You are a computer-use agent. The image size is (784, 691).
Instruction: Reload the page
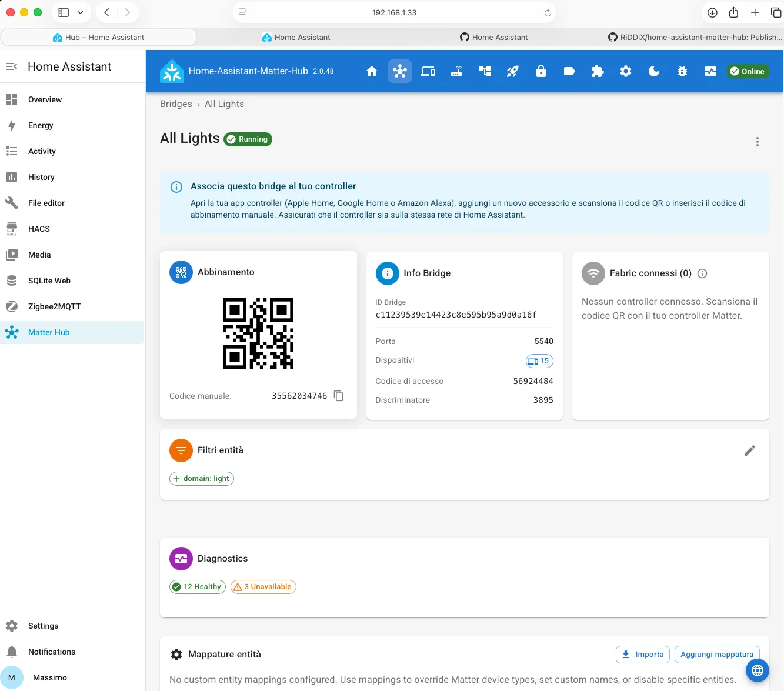(548, 12)
